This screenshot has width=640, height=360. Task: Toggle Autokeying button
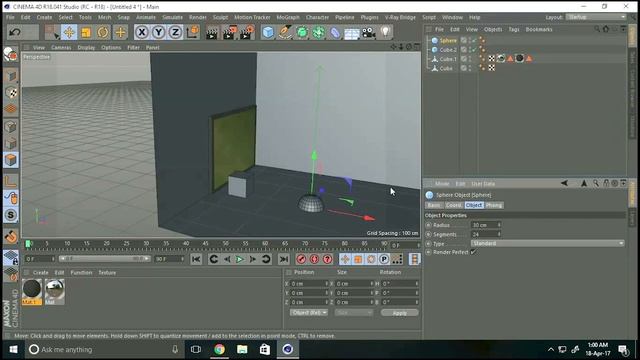click(314, 259)
